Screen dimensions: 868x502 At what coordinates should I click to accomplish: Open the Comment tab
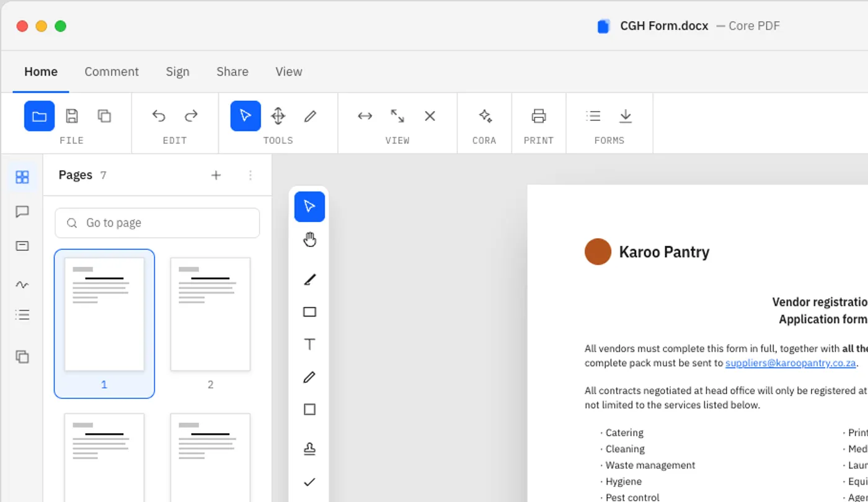[112, 71]
